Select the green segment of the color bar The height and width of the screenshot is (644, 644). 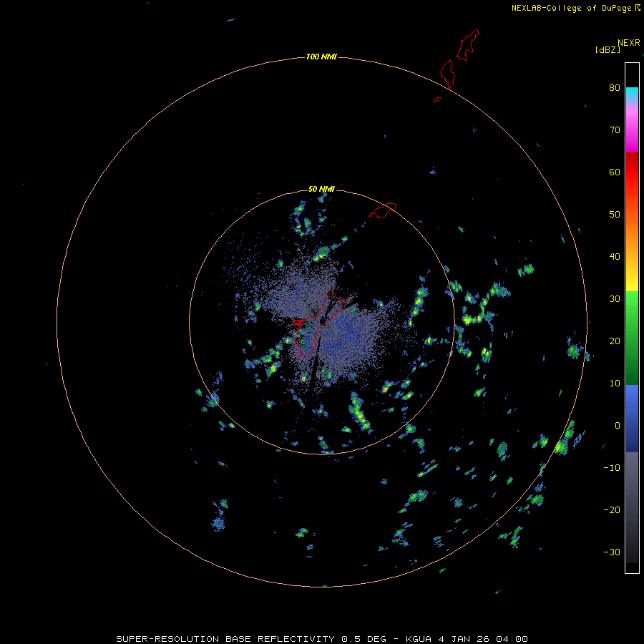point(632,338)
